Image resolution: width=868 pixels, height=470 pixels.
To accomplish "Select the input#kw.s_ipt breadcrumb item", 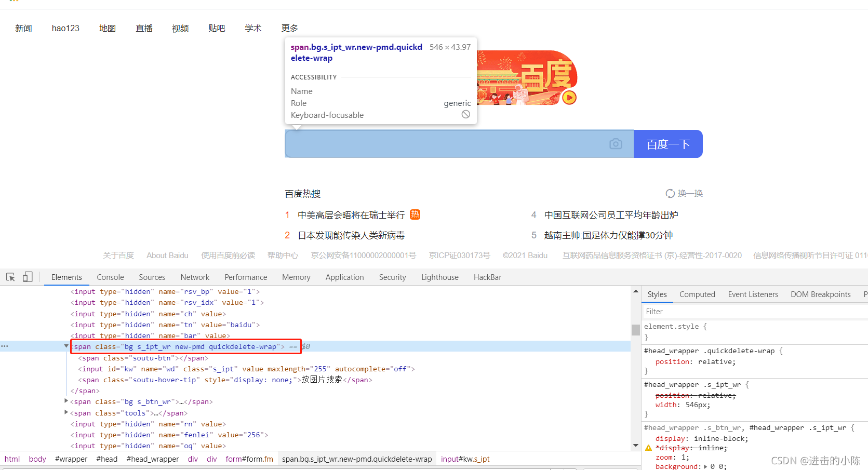I will pos(465,459).
